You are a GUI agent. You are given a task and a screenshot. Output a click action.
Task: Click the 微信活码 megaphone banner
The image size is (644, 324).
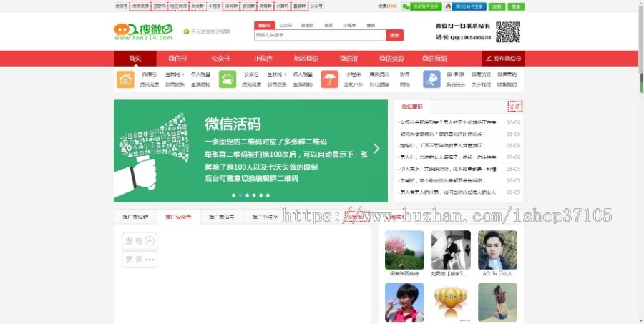[250, 151]
